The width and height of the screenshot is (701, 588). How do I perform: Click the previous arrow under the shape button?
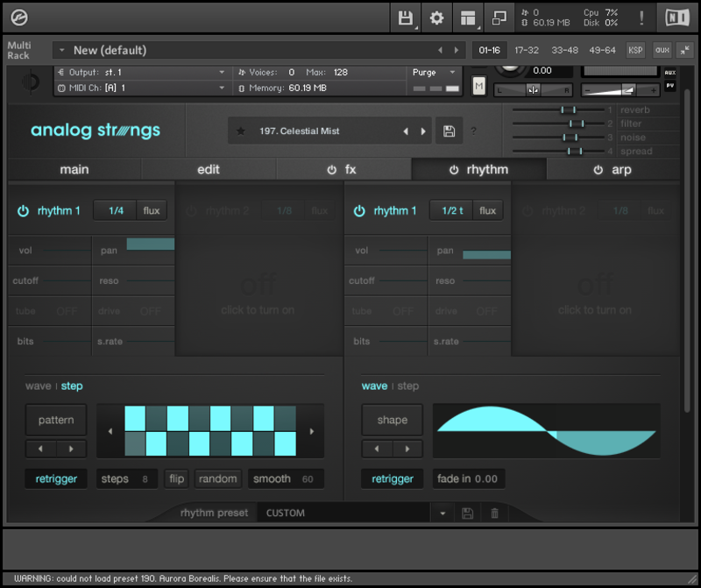pyautogui.click(x=377, y=449)
